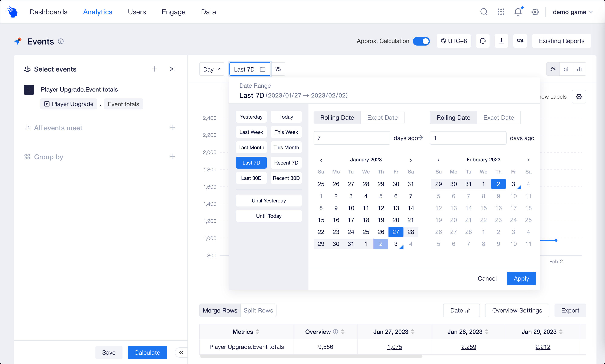Expand the demo game project dropdown

(572, 12)
